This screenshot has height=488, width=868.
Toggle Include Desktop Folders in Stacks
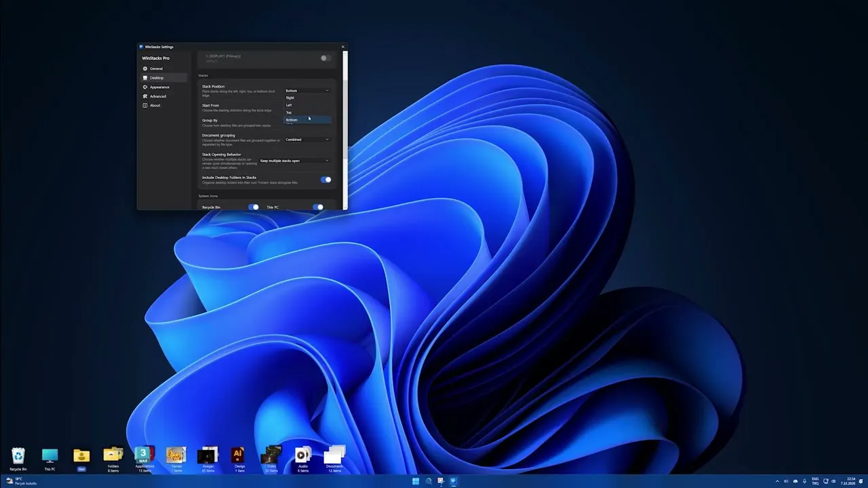325,180
